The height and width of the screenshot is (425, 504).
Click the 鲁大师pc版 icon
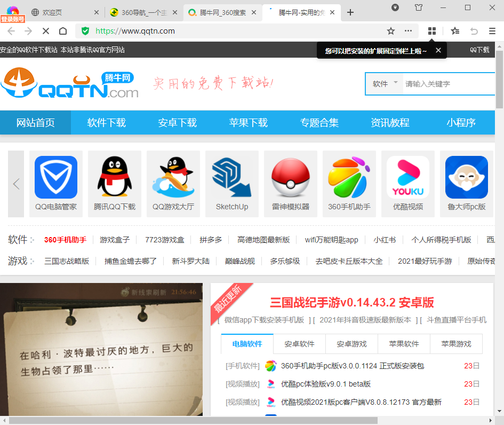pyautogui.click(x=466, y=177)
